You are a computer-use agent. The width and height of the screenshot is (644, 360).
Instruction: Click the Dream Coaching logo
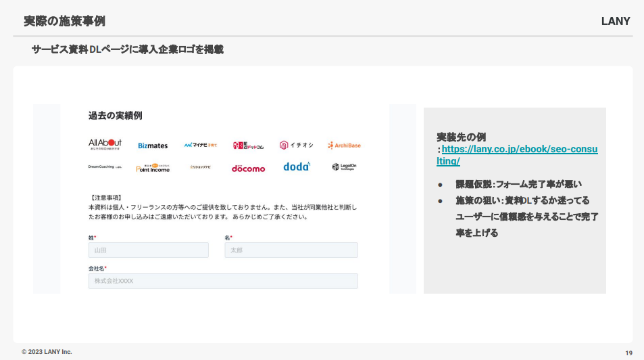(105, 167)
